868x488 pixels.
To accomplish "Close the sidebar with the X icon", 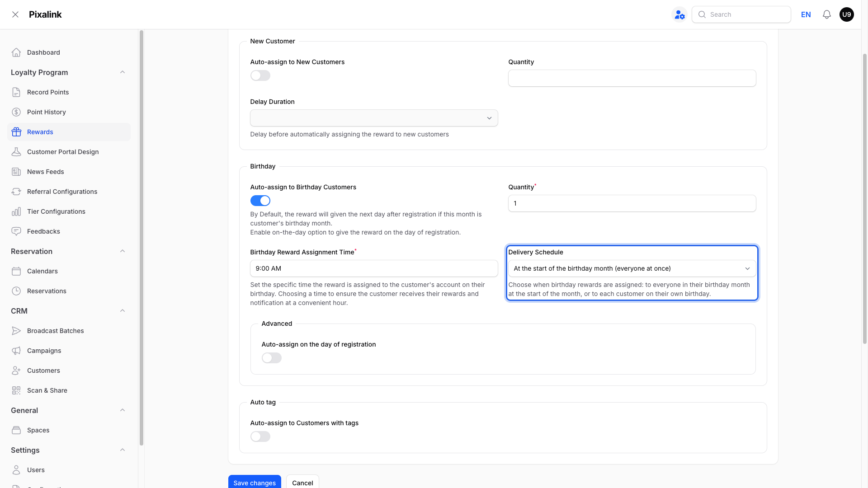I will [15, 14].
